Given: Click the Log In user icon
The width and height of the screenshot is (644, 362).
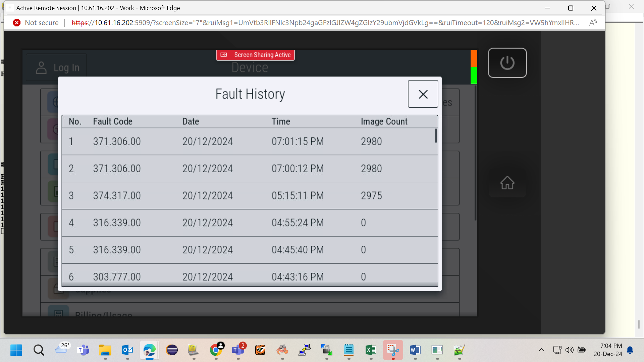Looking at the screenshot, I should [41, 68].
